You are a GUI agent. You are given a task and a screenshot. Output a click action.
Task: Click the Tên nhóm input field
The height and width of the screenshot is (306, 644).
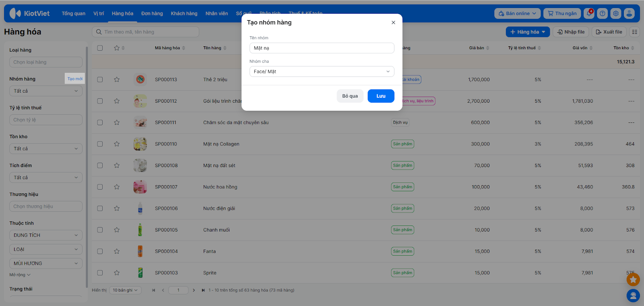322,48
